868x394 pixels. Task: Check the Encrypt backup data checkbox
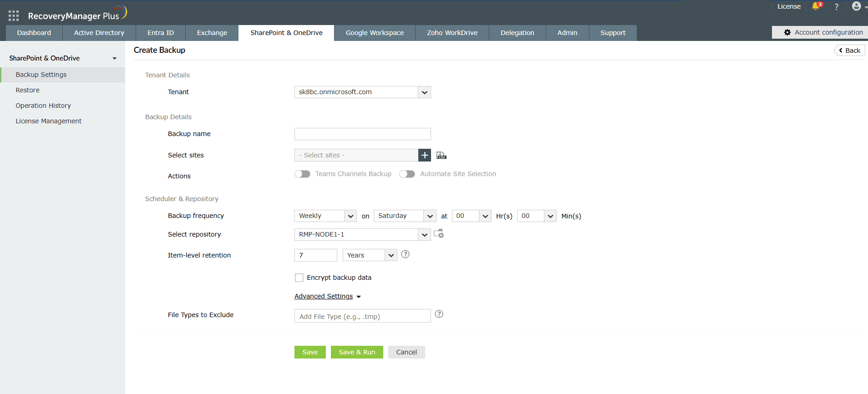coord(299,278)
